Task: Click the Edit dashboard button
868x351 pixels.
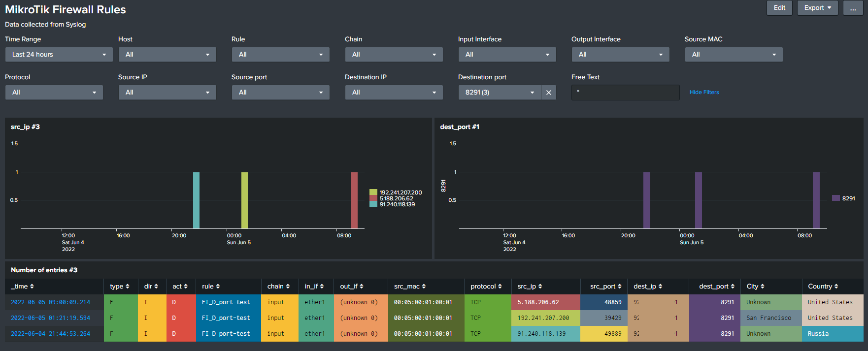Action: click(779, 8)
